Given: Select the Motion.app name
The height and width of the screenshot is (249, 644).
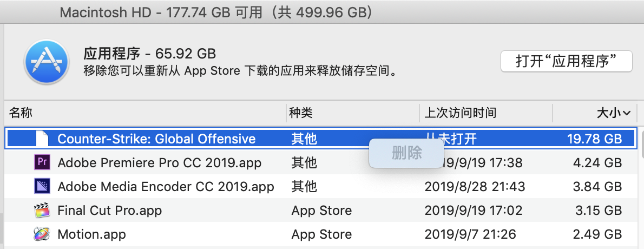Looking at the screenshot, I should (x=91, y=234).
